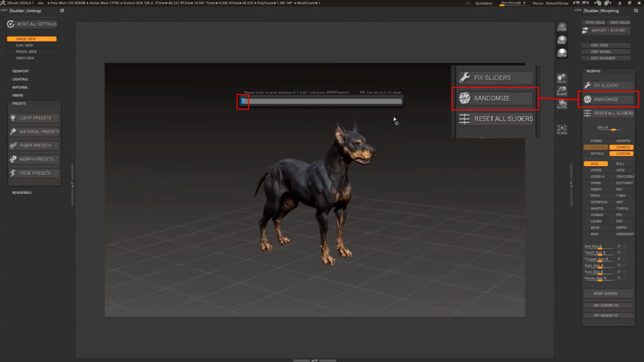The height and width of the screenshot is (362, 644).
Task: Expand the Viewport settings section
Action: click(21, 71)
